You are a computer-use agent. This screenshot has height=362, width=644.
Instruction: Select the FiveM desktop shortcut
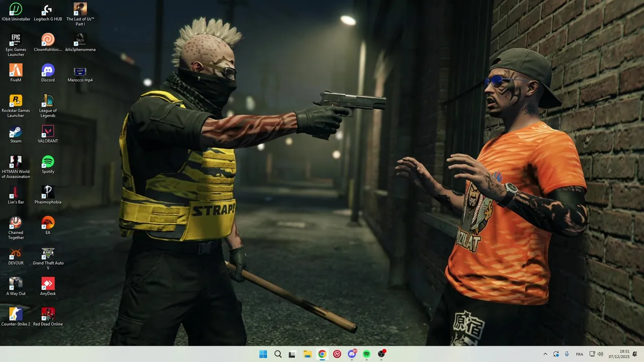click(x=16, y=73)
